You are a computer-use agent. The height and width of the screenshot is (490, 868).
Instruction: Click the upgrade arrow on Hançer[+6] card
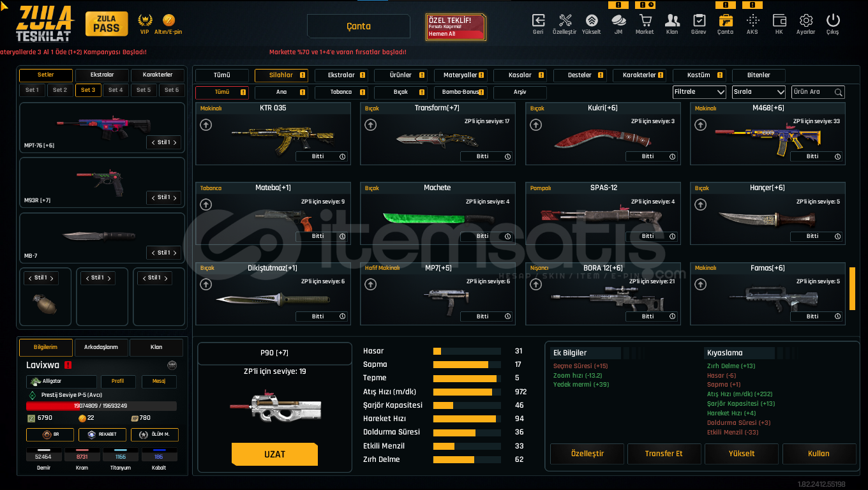tap(700, 205)
